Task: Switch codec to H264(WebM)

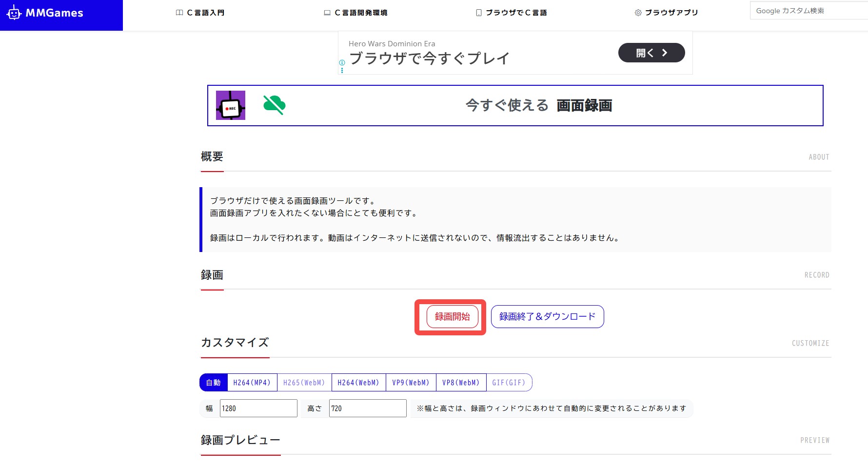Action: tap(358, 383)
